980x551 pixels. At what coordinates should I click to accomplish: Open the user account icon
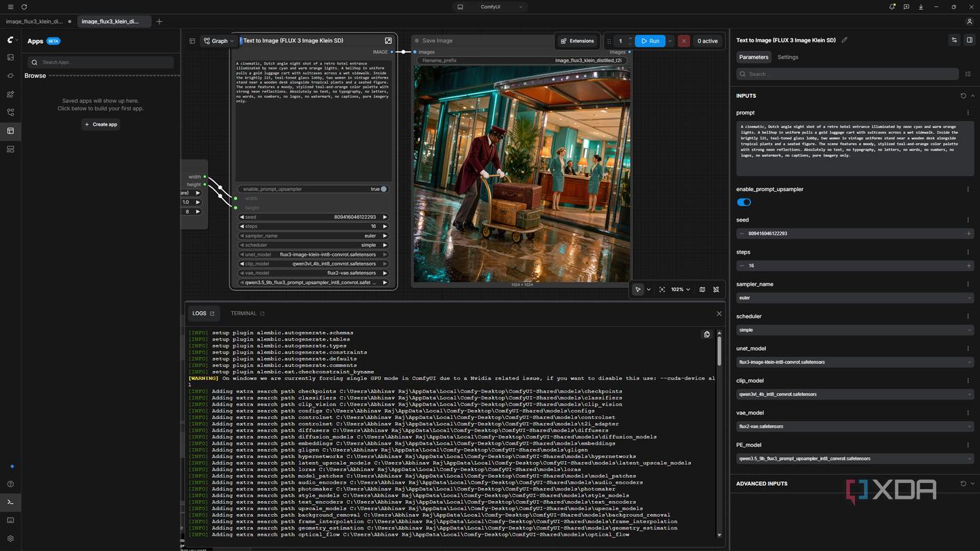coord(970,22)
